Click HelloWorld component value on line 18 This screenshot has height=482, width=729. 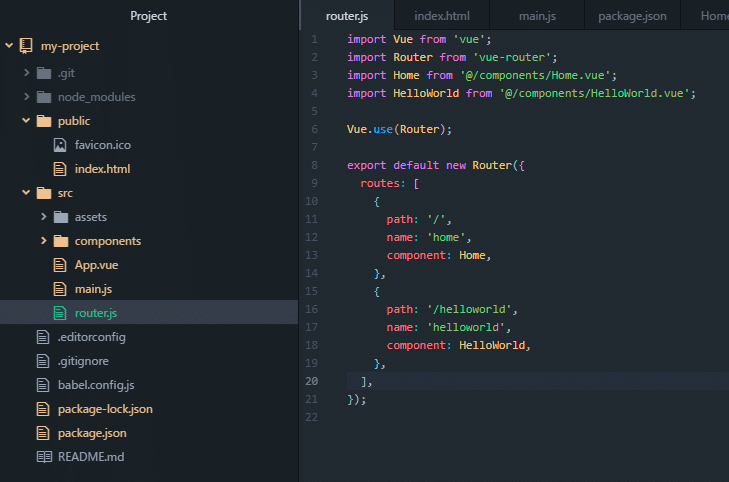[x=492, y=345]
